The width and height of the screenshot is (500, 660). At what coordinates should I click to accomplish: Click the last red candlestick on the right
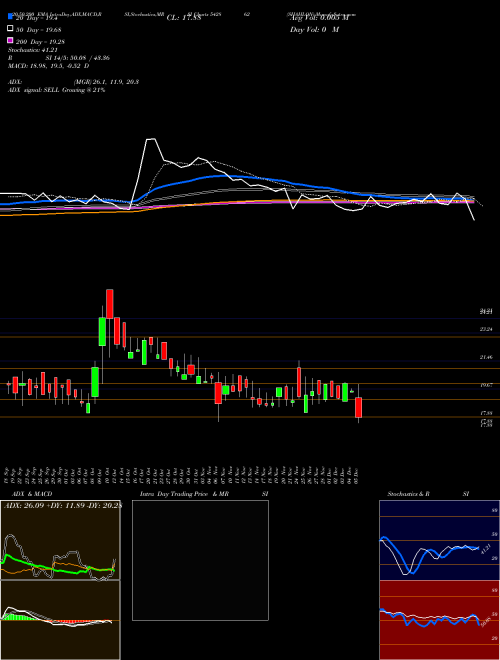click(359, 407)
